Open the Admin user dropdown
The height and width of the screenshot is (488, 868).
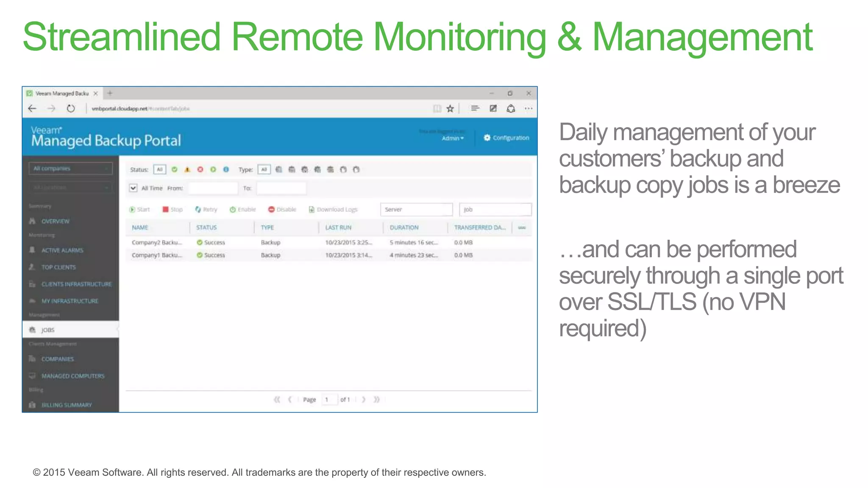453,138
